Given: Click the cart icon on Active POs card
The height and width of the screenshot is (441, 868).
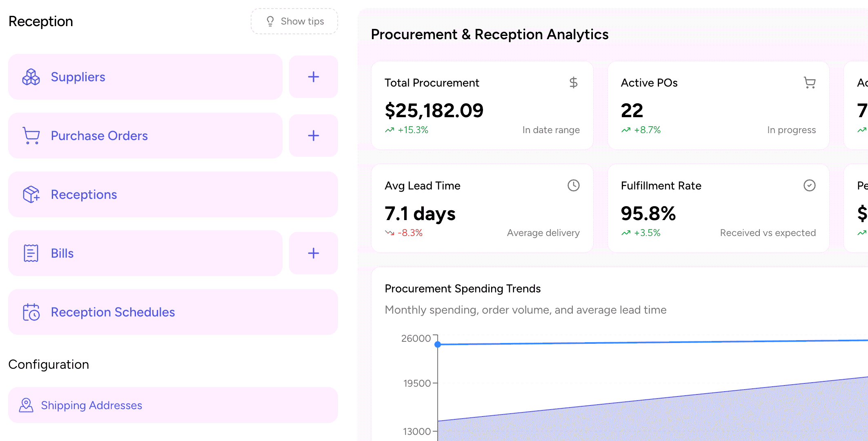Looking at the screenshot, I should pos(810,82).
